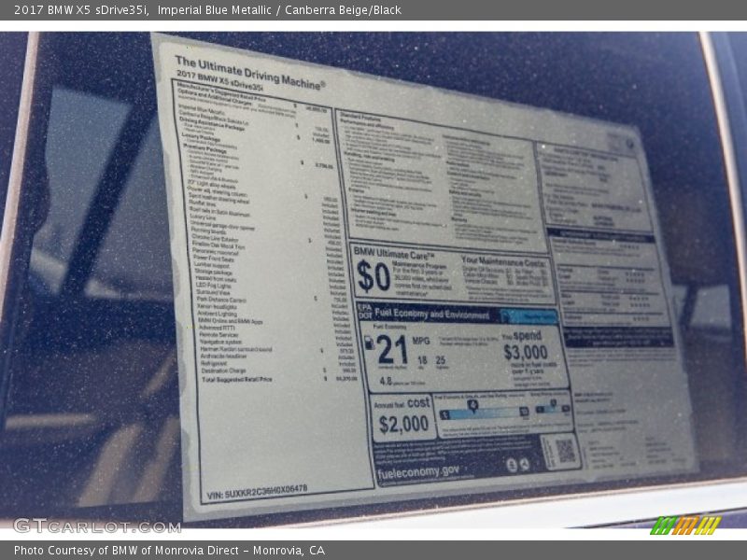
Task: Click the $3,000 spend figure
Action: 526,352
